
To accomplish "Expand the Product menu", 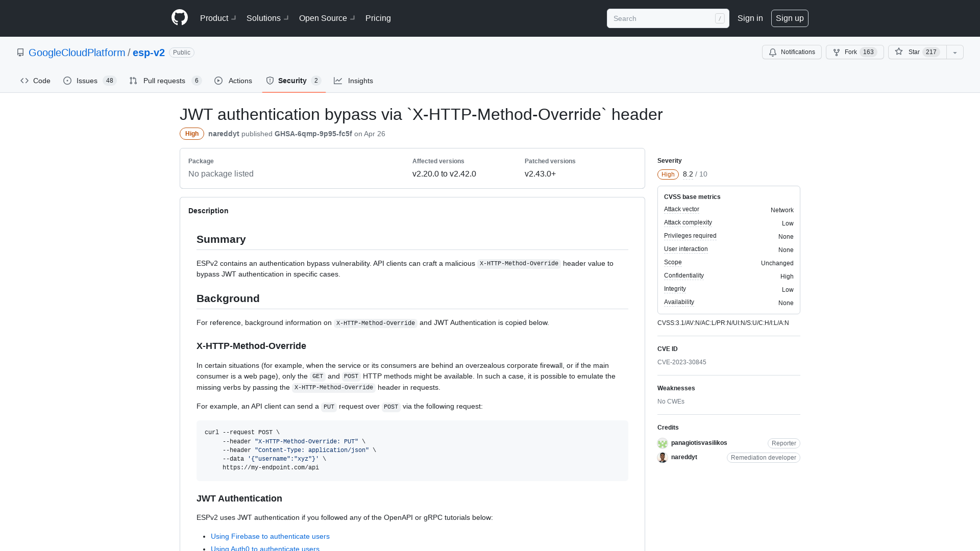I will coord(218,18).
